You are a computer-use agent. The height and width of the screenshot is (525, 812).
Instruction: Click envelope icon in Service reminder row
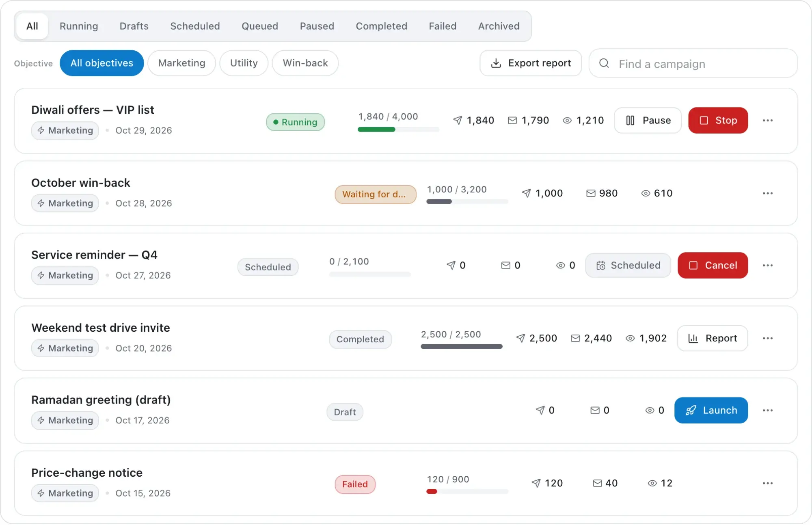pos(505,266)
